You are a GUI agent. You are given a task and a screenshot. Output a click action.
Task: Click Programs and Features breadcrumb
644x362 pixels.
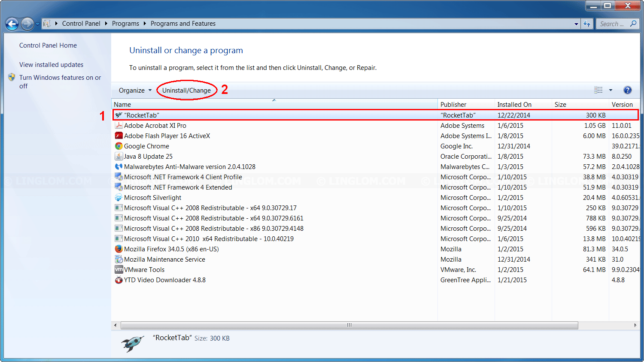[x=183, y=24]
